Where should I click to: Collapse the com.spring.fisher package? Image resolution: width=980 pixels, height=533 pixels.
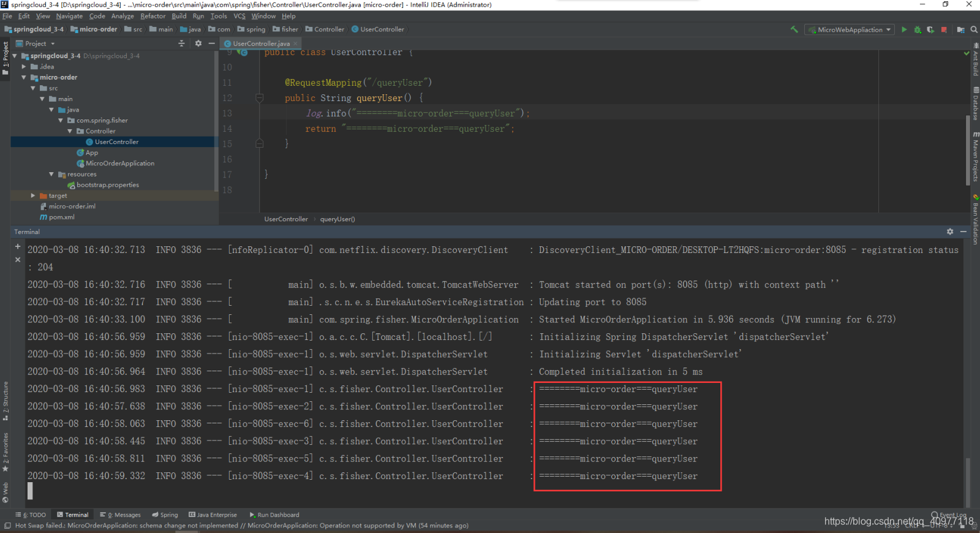(61, 120)
